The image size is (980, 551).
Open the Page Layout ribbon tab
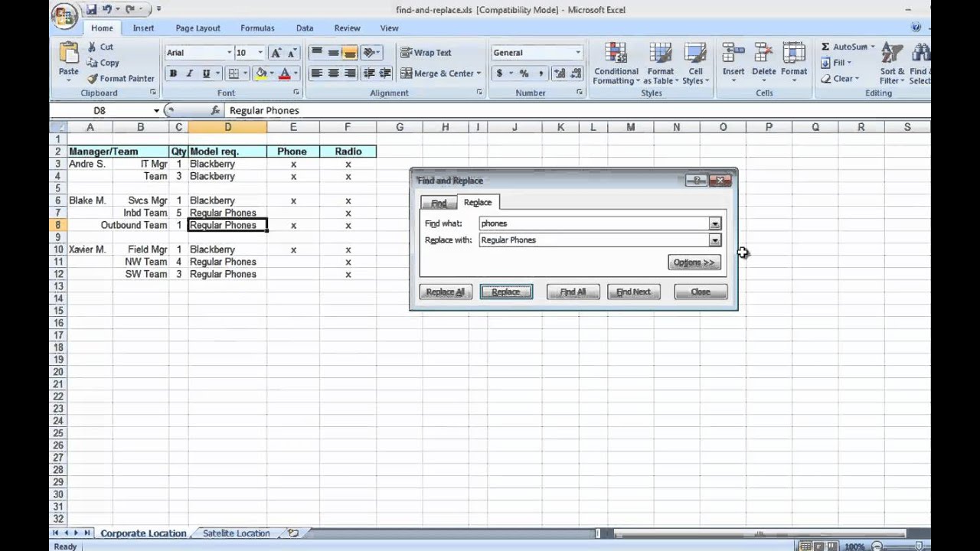click(198, 28)
